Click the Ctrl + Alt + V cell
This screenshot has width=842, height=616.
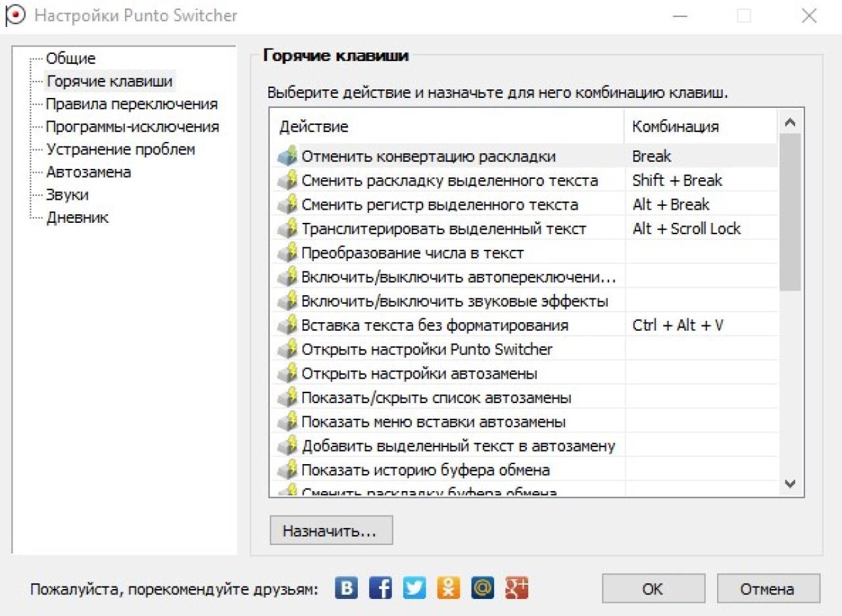pyautogui.click(x=701, y=325)
